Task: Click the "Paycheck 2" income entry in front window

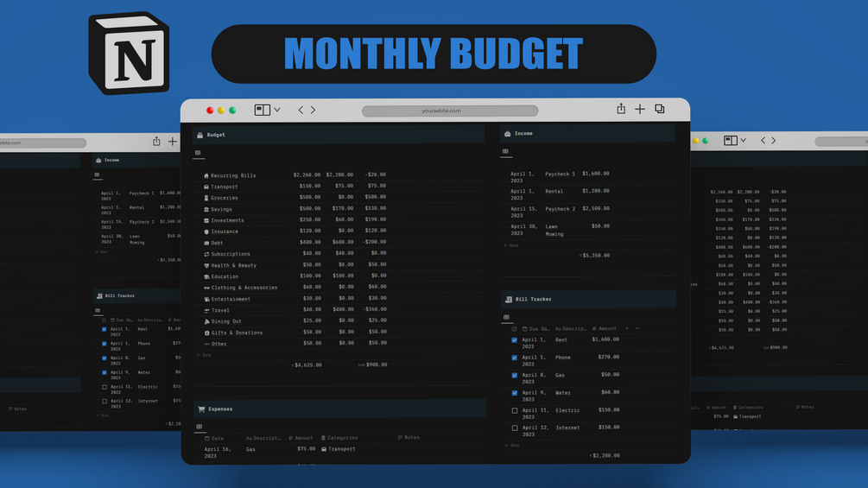Action: click(x=561, y=209)
